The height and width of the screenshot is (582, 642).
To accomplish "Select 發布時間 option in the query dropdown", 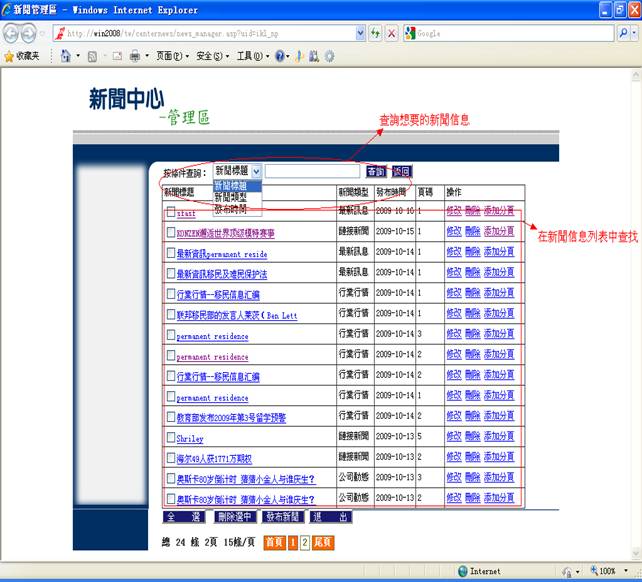I will [232, 209].
